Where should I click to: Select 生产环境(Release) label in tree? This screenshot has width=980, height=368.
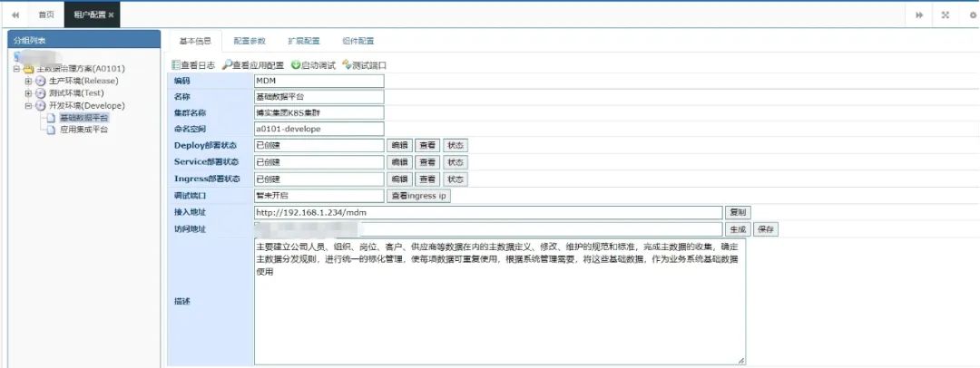pos(83,81)
